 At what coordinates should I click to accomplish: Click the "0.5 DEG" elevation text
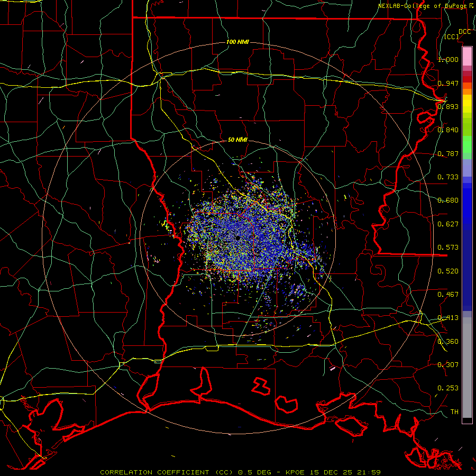click(x=255, y=472)
